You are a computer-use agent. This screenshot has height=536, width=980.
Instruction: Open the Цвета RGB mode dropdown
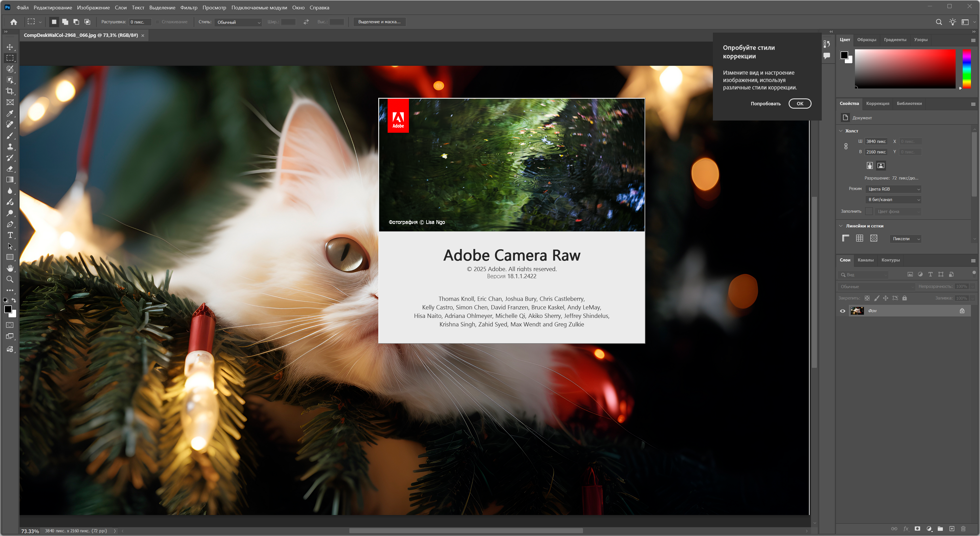click(894, 189)
